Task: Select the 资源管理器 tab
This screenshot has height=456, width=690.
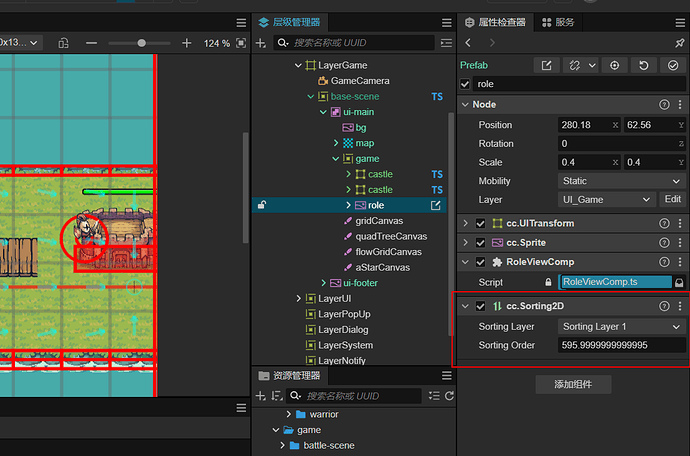Action: (290, 375)
